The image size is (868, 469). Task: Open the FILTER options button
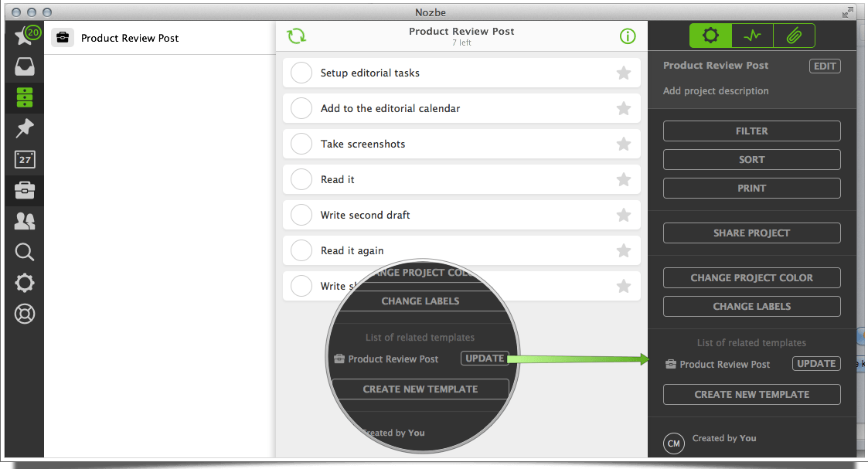pos(751,131)
